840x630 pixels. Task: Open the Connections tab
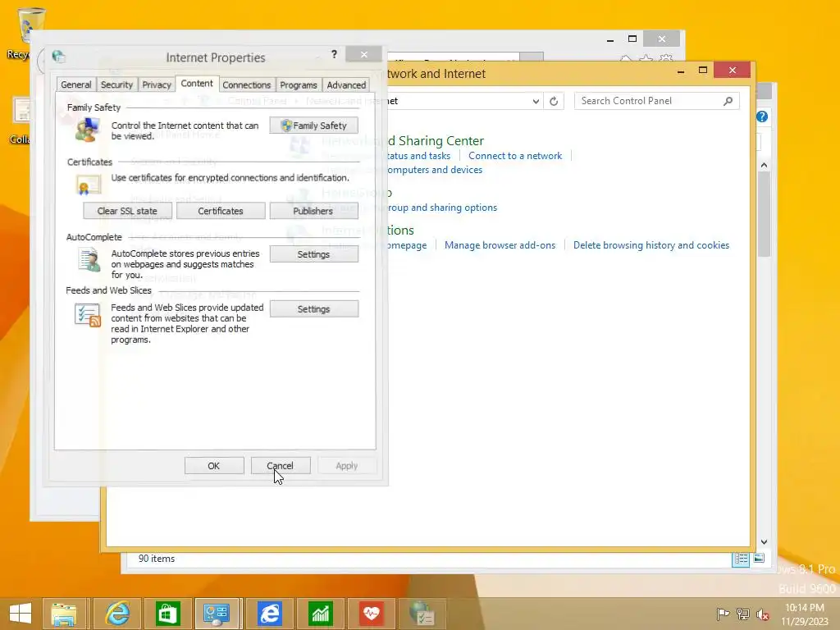246,84
